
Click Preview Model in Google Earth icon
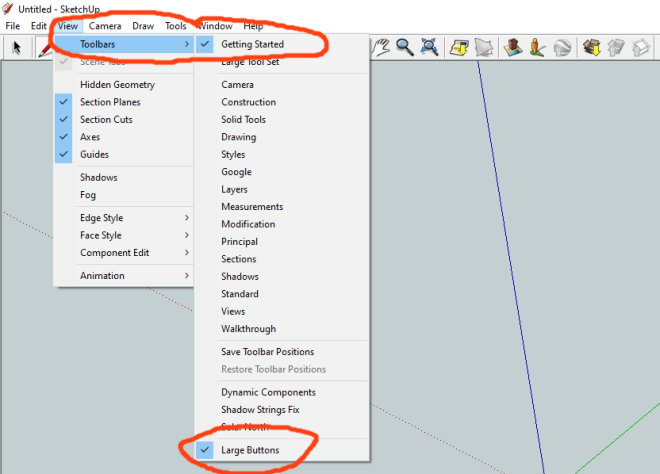coord(562,47)
